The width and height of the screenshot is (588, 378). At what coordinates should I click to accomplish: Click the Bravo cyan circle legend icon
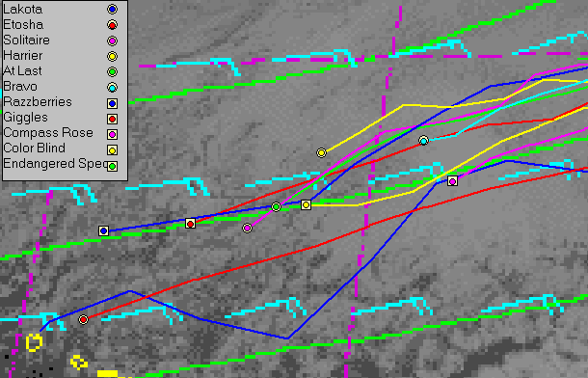click(112, 88)
